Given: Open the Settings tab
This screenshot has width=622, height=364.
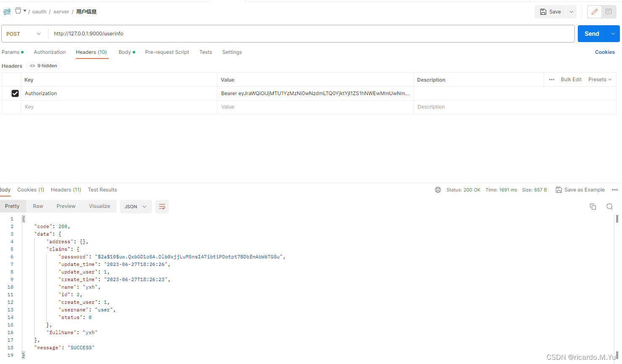Looking at the screenshot, I should (x=232, y=52).
